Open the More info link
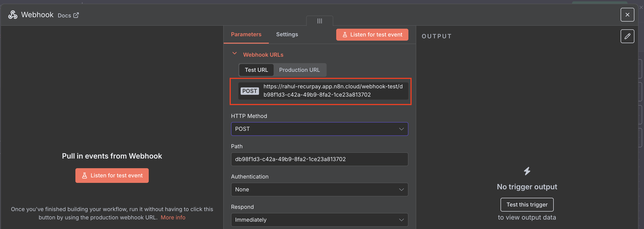 point(173,217)
